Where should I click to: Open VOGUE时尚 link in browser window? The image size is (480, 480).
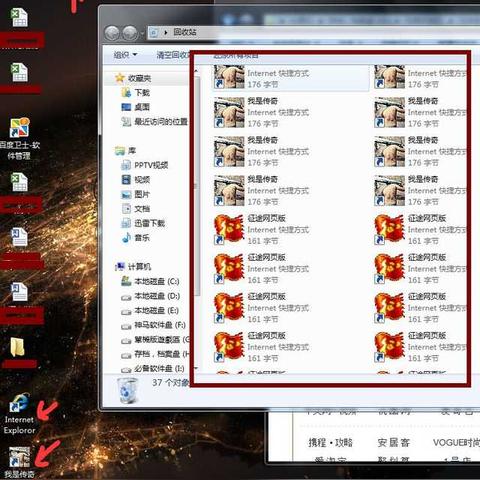click(x=456, y=443)
